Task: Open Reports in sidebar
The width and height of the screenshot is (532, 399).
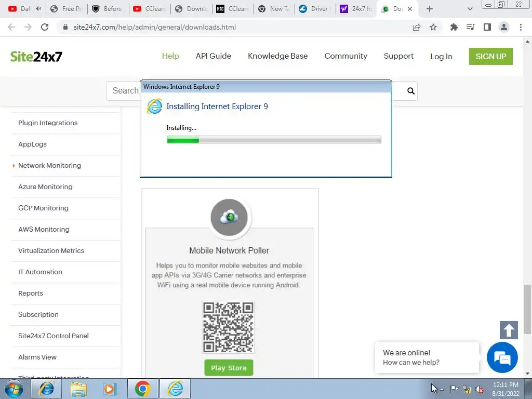Action: pos(31,294)
